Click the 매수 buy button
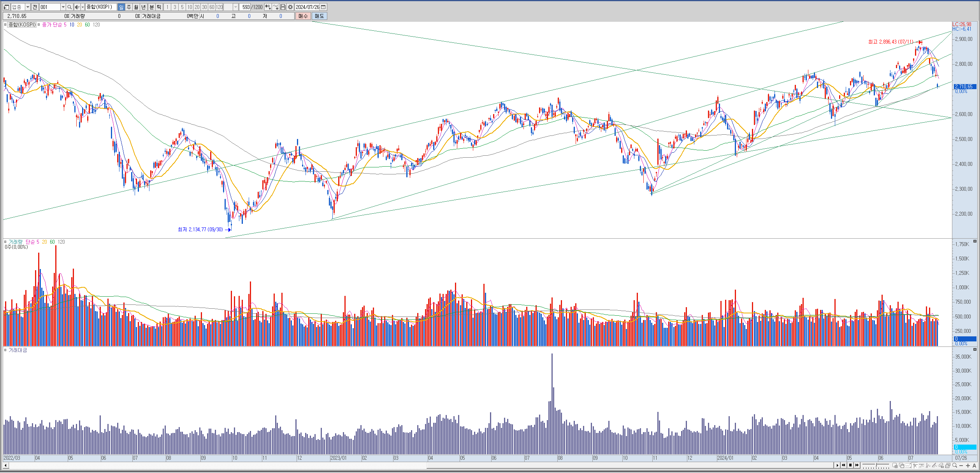Screen dimensions: 980x473 tap(303, 16)
